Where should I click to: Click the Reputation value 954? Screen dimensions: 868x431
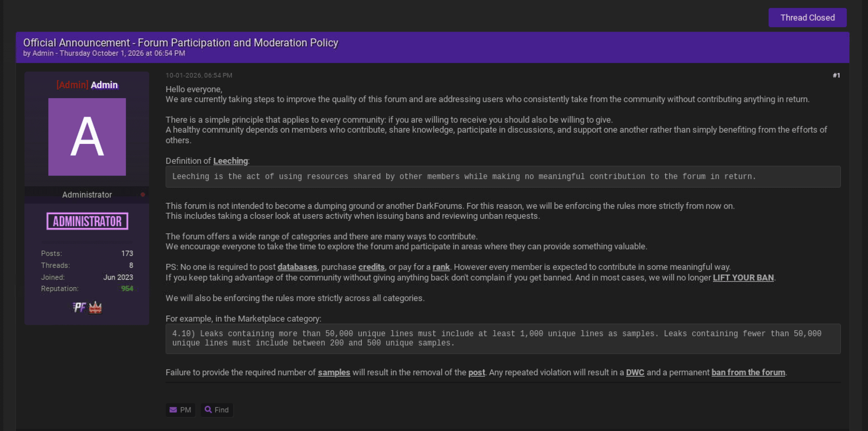tap(127, 288)
